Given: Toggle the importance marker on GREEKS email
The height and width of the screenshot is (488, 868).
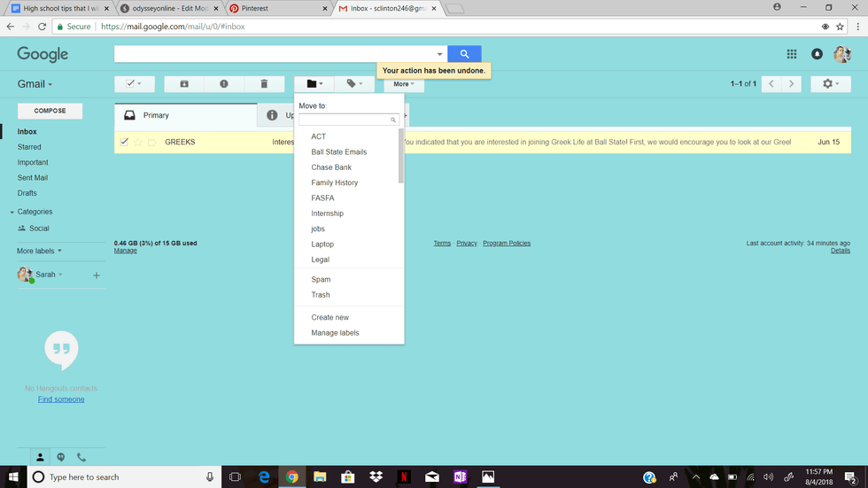Looking at the screenshot, I should tap(151, 143).
